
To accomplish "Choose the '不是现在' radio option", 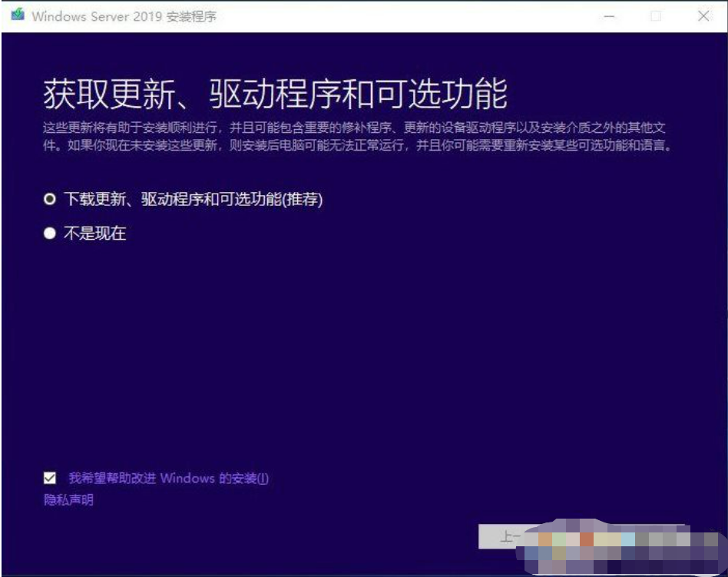I will click(x=50, y=234).
